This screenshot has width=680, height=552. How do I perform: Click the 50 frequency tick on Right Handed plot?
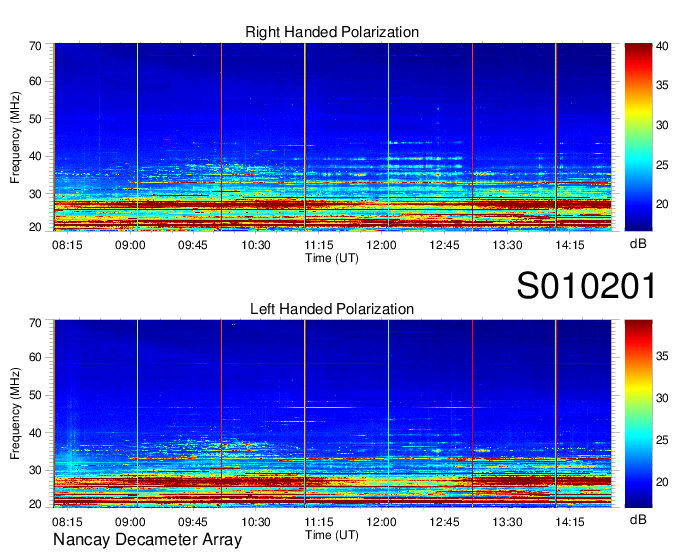click(35, 119)
